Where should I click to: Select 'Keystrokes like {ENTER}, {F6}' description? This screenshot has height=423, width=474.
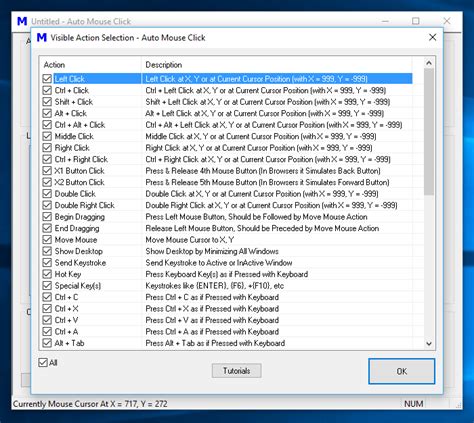coord(215,286)
